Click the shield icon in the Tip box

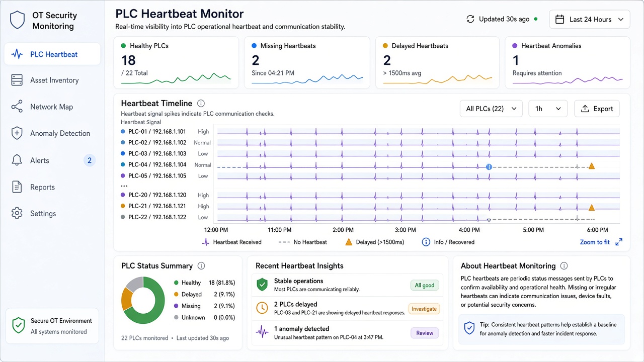pyautogui.click(x=469, y=328)
